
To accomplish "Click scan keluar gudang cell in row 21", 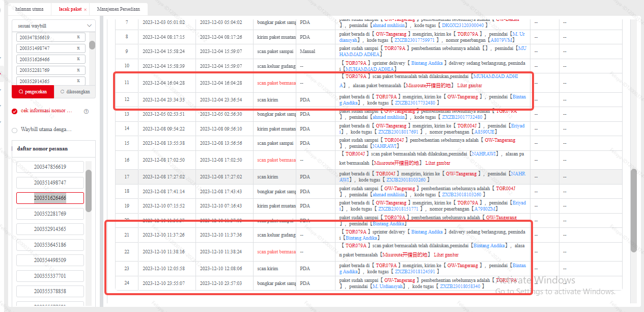I will 276,235.
